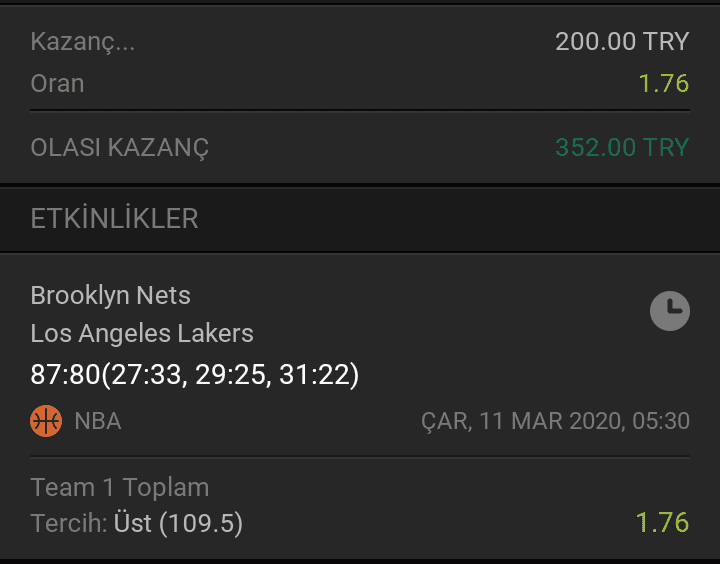Screen dimensions: 720x564
Task: Click the green 1.76 Oran value
Action: pos(664,84)
